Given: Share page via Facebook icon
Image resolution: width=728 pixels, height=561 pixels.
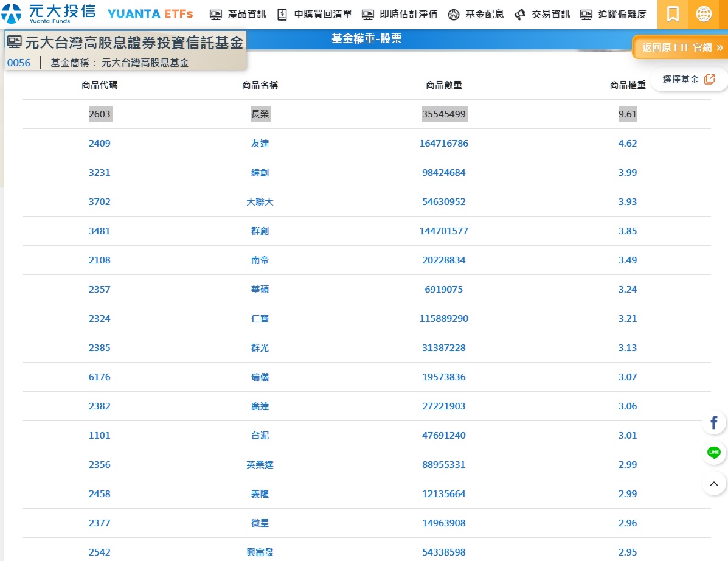Looking at the screenshot, I should pyautogui.click(x=714, y=422).
